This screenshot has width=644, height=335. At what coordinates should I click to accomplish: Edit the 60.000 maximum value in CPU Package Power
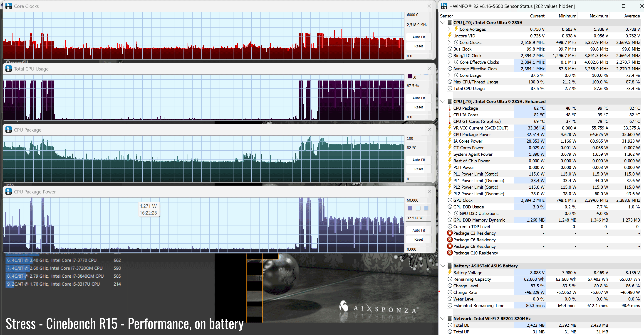tap(419, 200)
